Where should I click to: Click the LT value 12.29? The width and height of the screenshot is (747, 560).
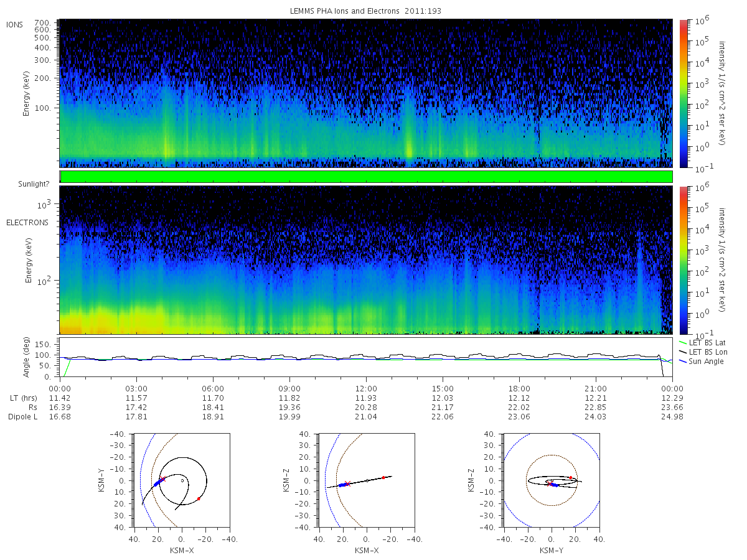[673, 398]
